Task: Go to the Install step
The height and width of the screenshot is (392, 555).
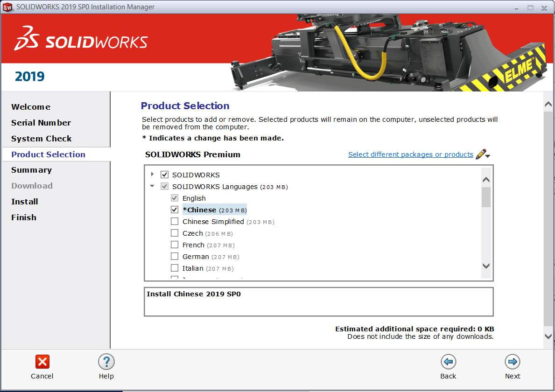Action: (24, 202)
